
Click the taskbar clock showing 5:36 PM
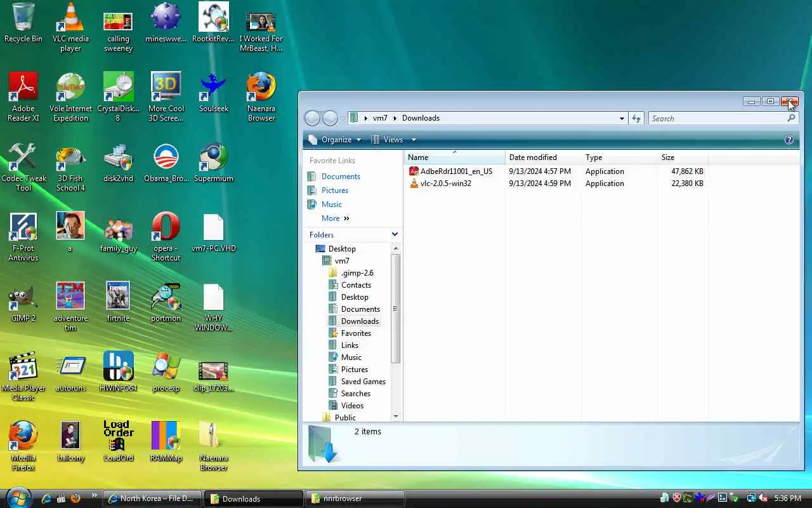pyautogui.click(x=787, y=498)
